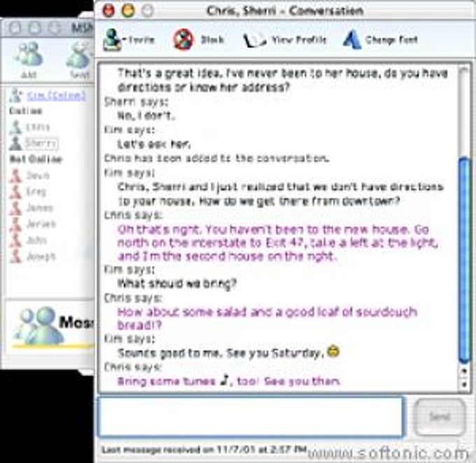Select offline contact James in MSN list
476x463 pixels.
(x=40, y=208)
